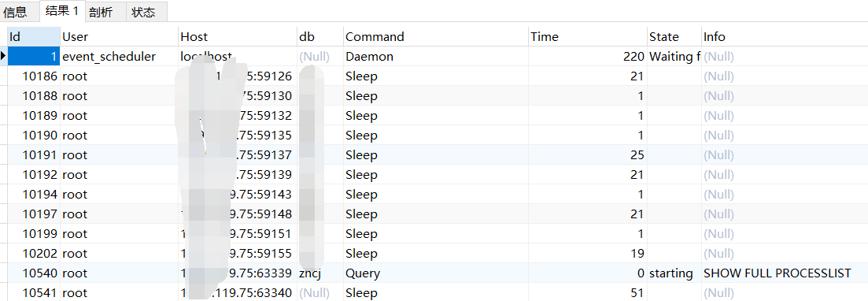Click the Sleep command in row 10541

point(436,292)
